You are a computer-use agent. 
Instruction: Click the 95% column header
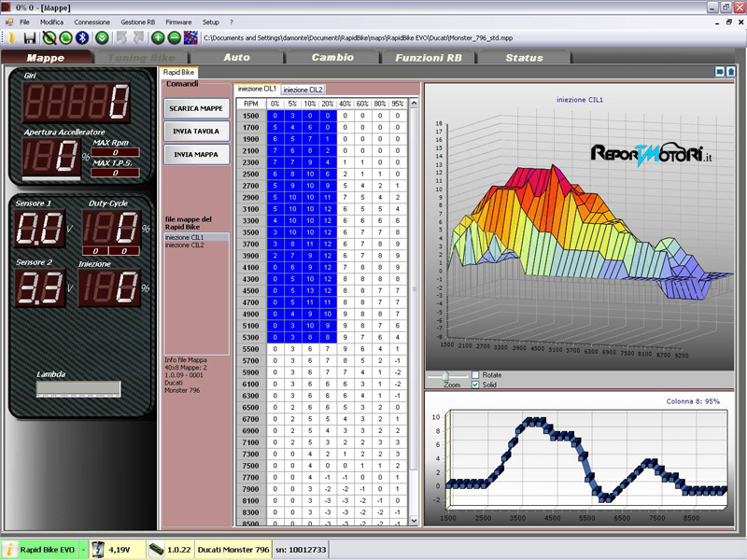point(399,103)
